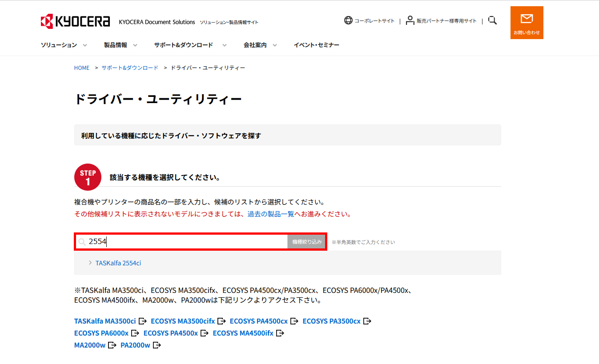Expand サポート&ダウンロード menu chevron
This screenshot has height=364, width=599.
click(x=225, y=45)
